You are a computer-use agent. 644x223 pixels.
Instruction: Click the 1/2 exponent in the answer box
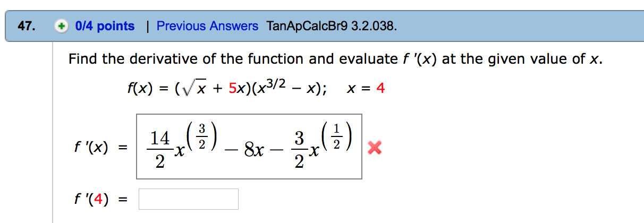tap(335, 135)
